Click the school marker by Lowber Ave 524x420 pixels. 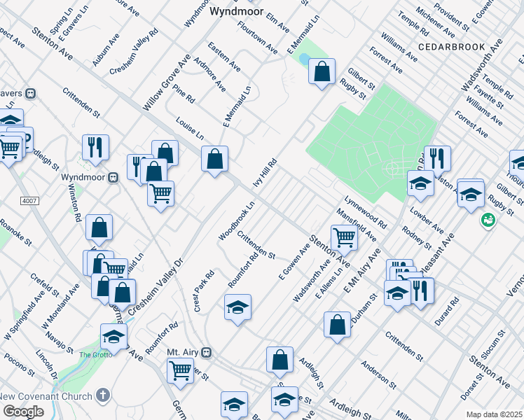[420, 185]
